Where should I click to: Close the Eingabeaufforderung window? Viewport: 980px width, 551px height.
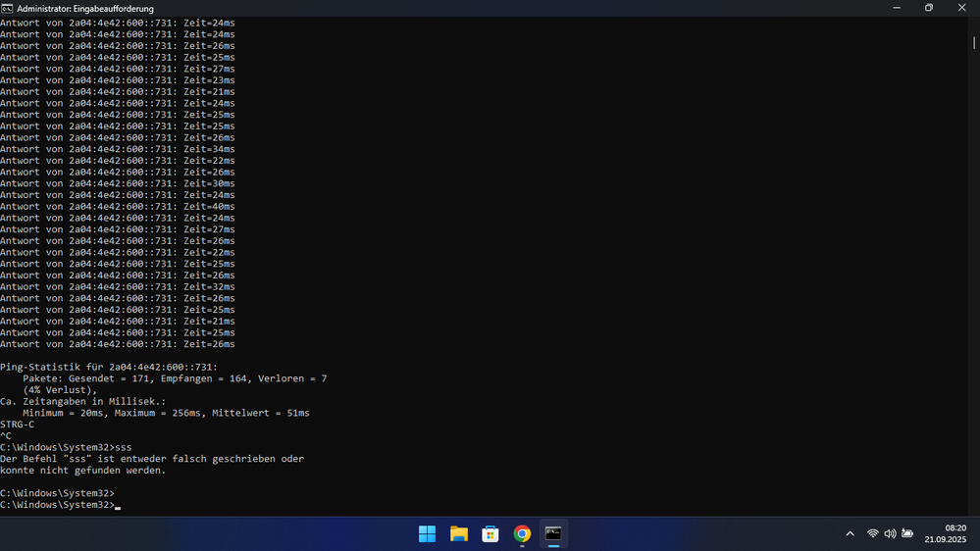pyautogui.click(x=962, y=8)
